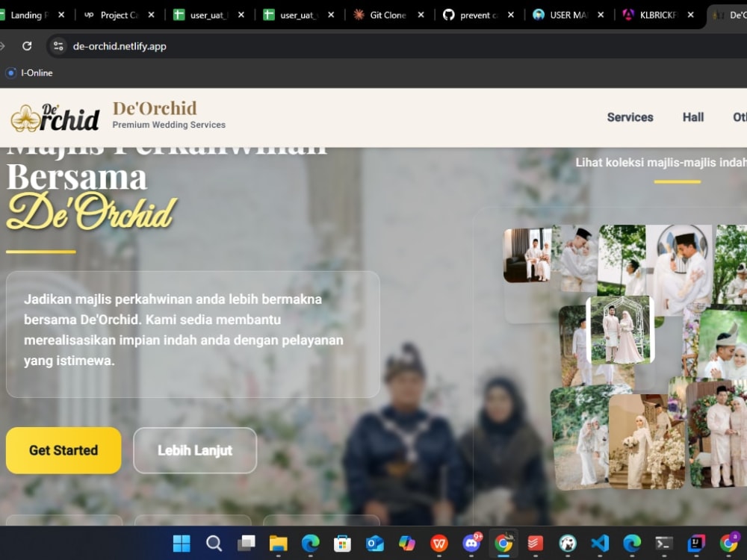Open the Hall navigation menu
Screen dimensions: 747x560
pyautogui.click(x=692, y=117)
